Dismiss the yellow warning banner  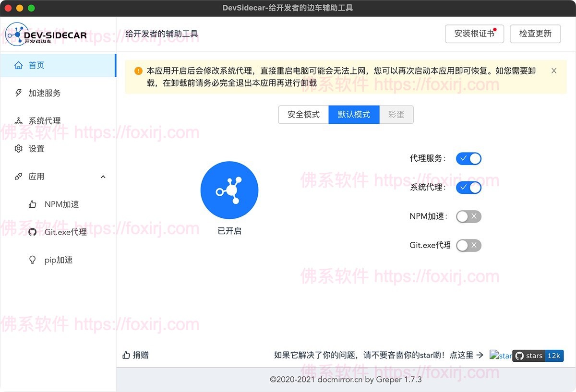tap(554, 70)
